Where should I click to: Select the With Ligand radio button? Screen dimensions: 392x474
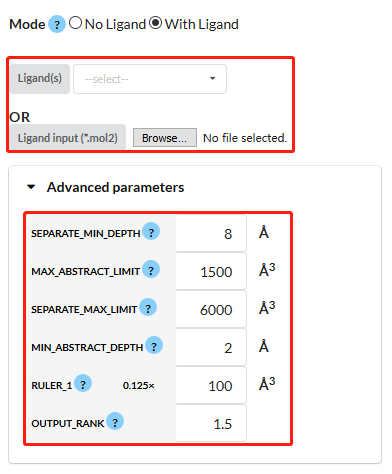click(x=155, y=23)
